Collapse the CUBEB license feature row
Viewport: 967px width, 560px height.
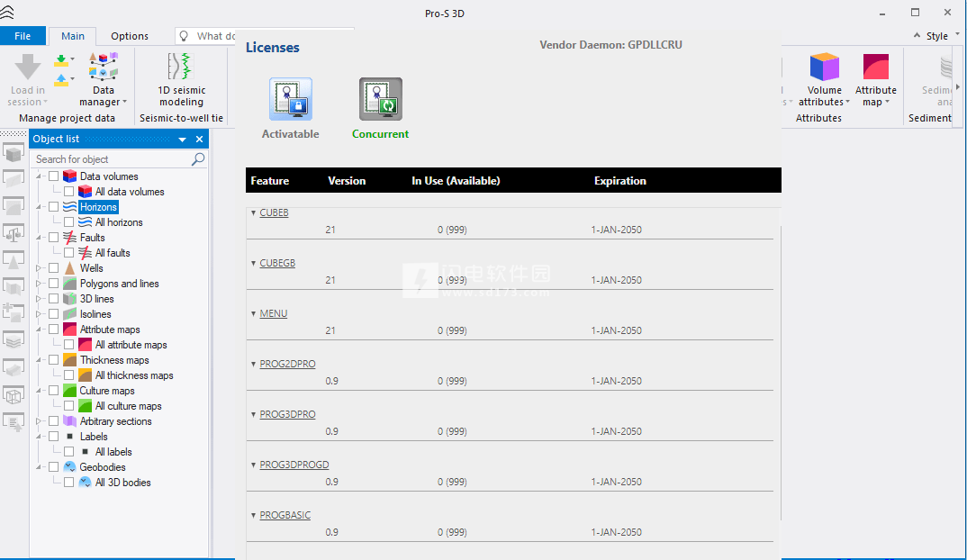pos(253,212)
